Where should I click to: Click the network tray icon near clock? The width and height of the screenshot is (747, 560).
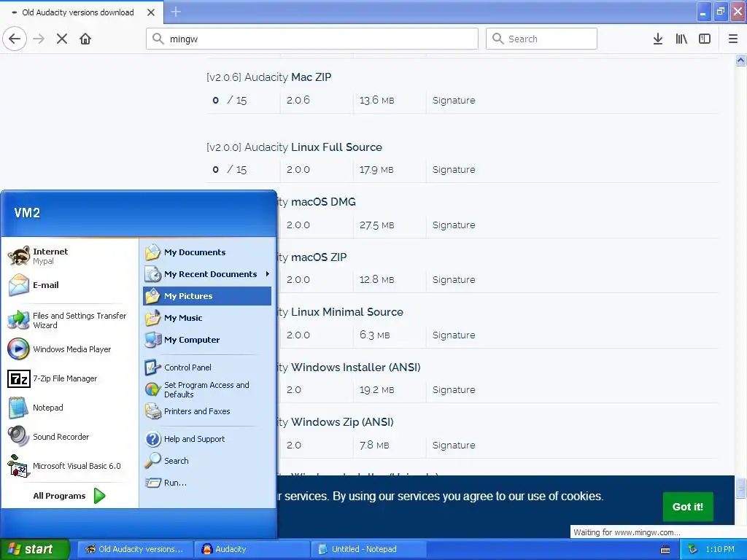click(693, 550)
